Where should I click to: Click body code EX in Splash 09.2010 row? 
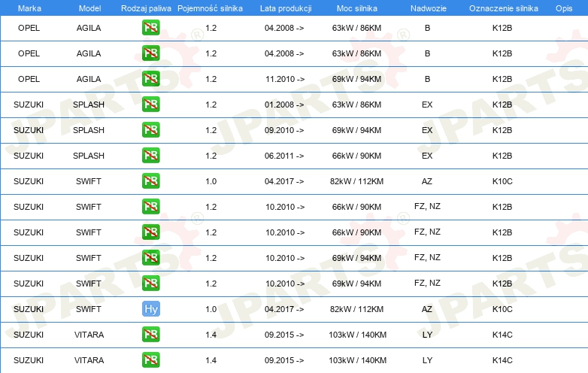pos(427,130)
